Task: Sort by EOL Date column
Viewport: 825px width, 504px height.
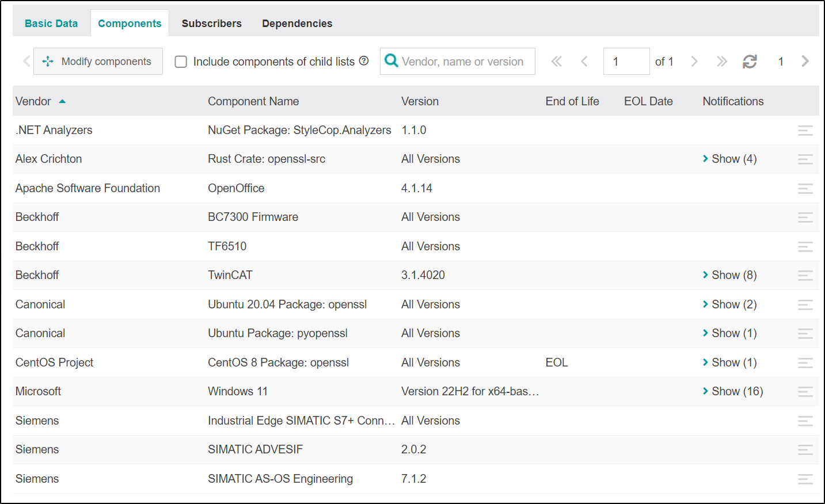Action: pyautogui.click(x=648, y=101)
